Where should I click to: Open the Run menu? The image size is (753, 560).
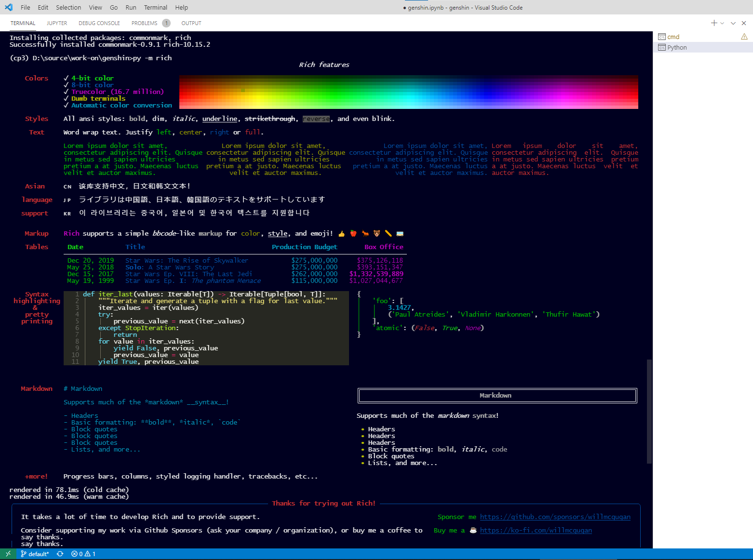click(x=131, y=7)
